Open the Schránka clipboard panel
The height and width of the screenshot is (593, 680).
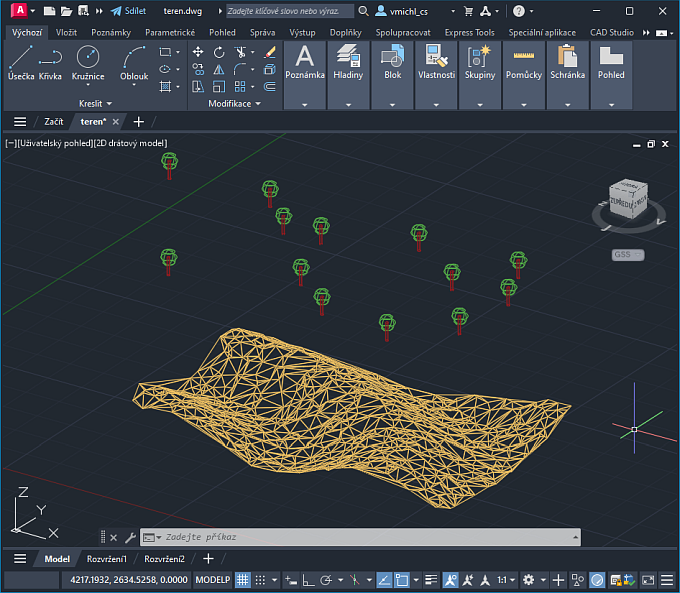[567, 62]
